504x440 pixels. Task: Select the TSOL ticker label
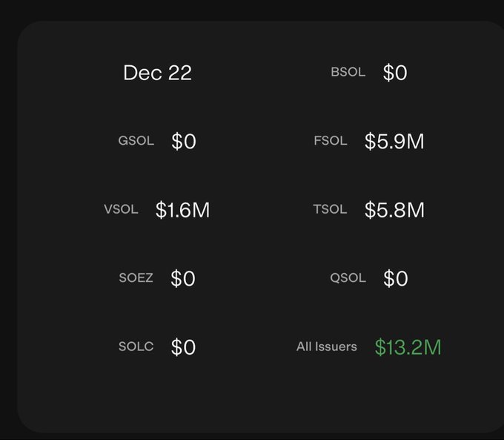(x=330, y=209)
